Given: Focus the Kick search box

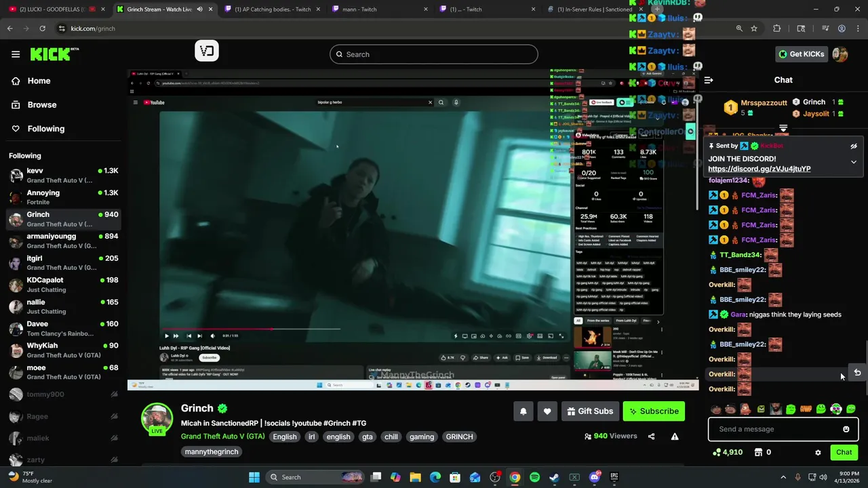Looking at the screenshot, I should (434, 54).
